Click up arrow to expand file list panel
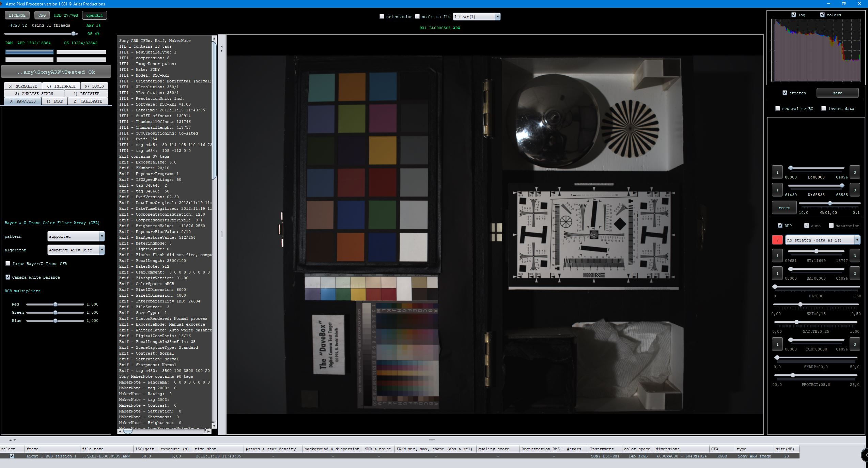 [10, 440]
